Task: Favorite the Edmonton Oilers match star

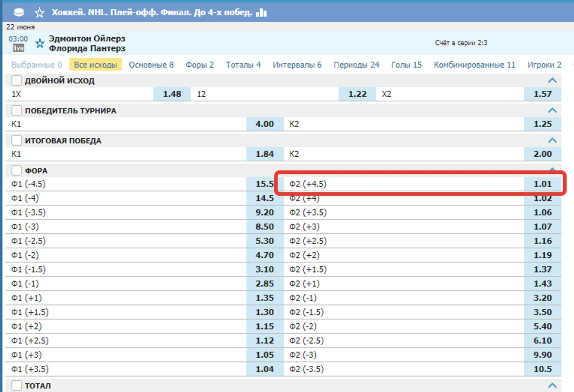Action: click(40, 43)
